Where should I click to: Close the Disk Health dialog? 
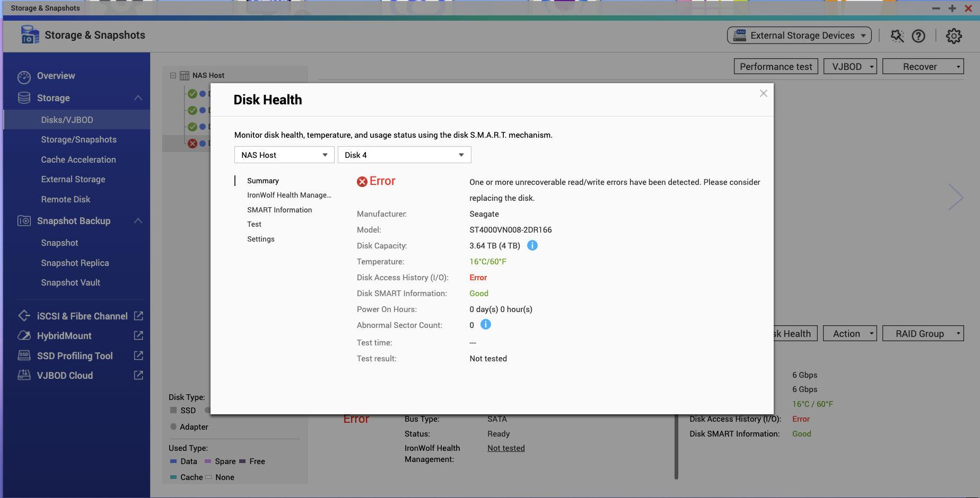(763, 93)
